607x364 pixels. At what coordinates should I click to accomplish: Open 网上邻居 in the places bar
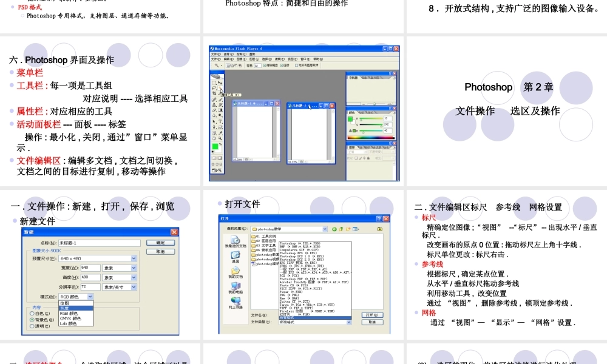click(236, 303)
